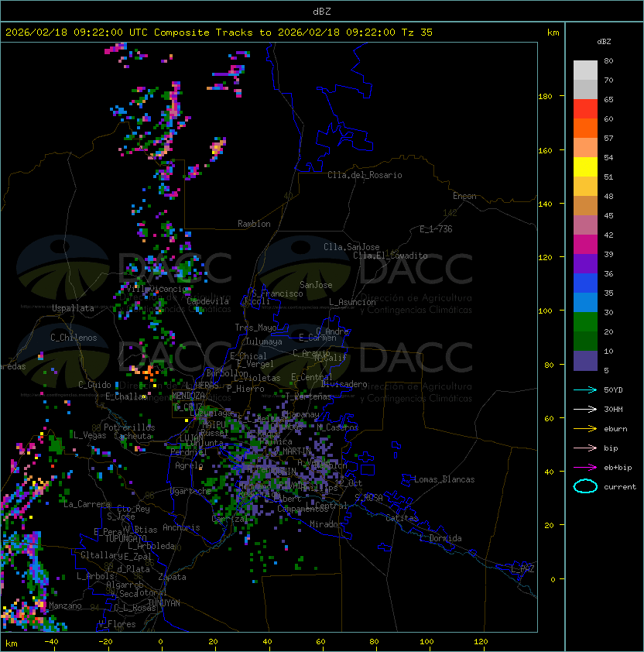Image resolution: width=644 pixels, height=652 pixels.
Task: Pick the green 20-30 dBZ color band
Action: pos(585,322)
